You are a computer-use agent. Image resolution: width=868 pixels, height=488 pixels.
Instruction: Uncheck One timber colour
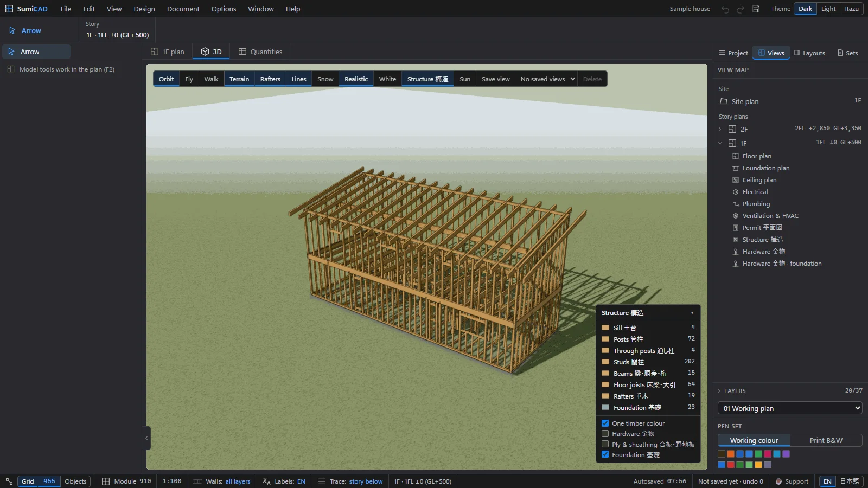[x=605, y=423]
